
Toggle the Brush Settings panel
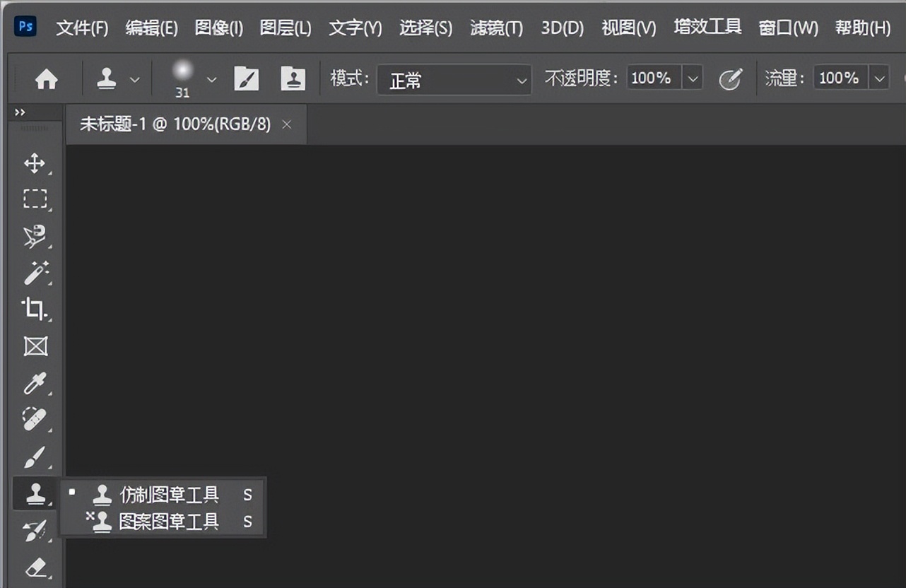pos(246,78)
